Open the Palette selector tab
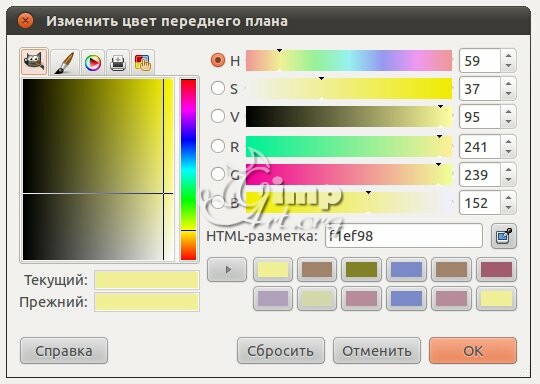The image size is (540, 384). pos(143,63)
